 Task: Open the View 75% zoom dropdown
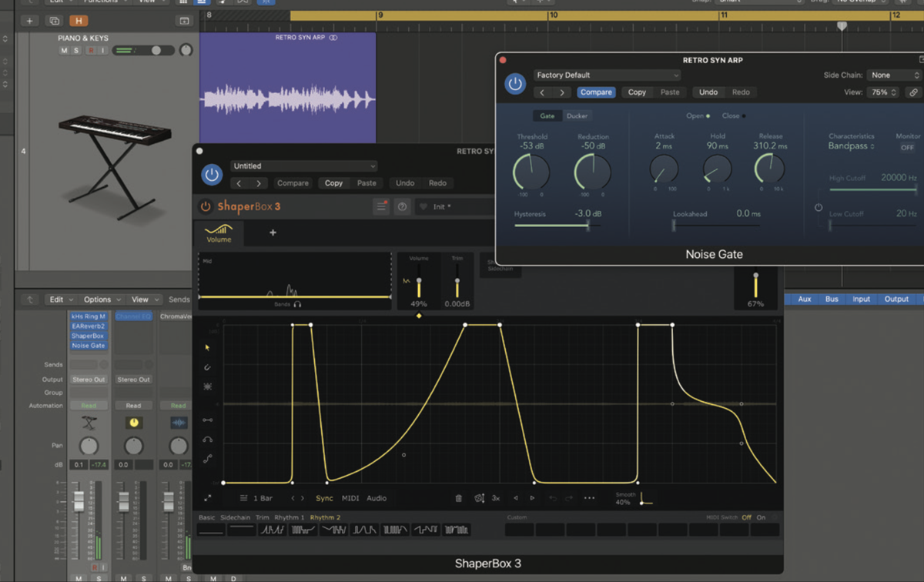click(882, 92)
